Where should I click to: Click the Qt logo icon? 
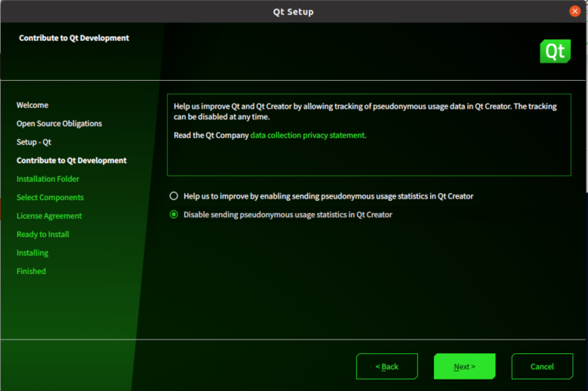[556, 52]
